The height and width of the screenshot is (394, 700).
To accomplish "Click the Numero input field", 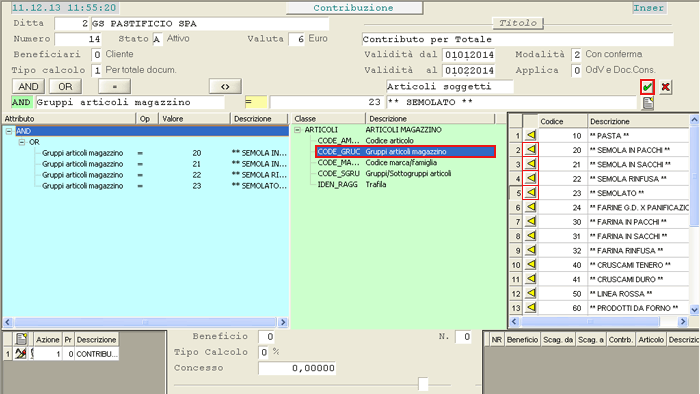I will click(78, 39).
